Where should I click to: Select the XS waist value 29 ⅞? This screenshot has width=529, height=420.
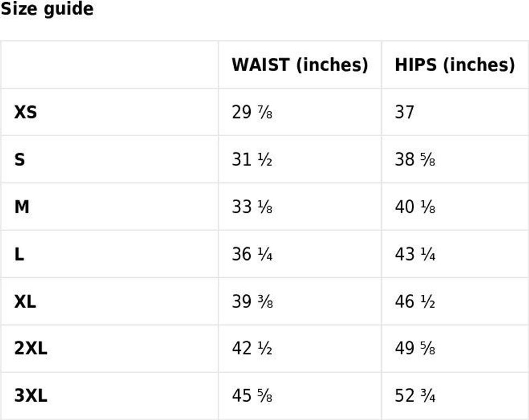[252, 112]
